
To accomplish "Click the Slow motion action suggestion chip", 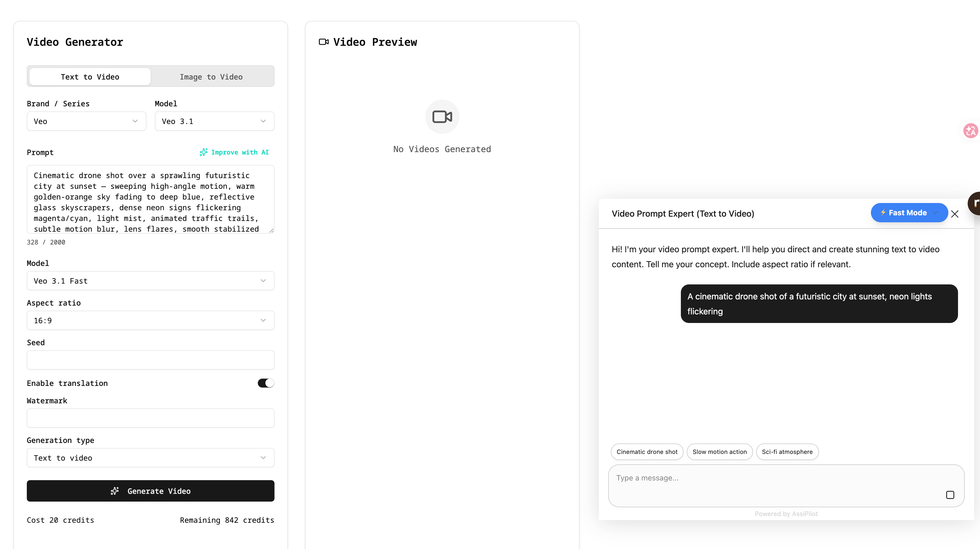I will click(719, 452).
